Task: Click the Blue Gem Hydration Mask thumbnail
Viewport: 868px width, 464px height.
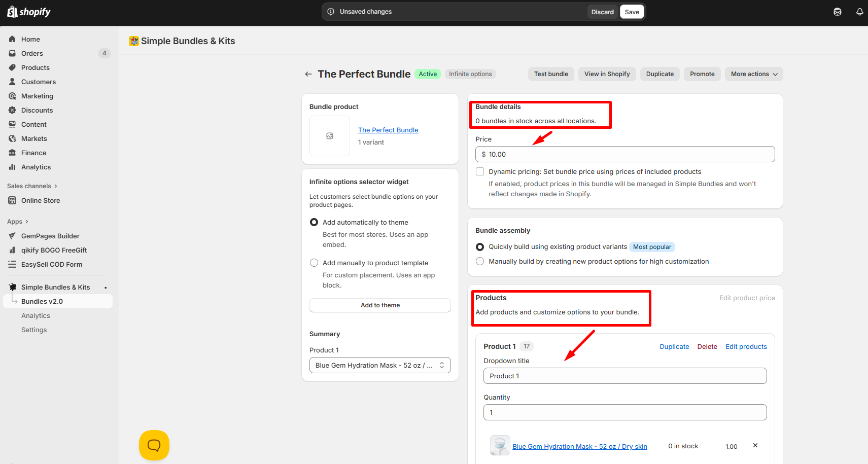Action: pos(500,445)
